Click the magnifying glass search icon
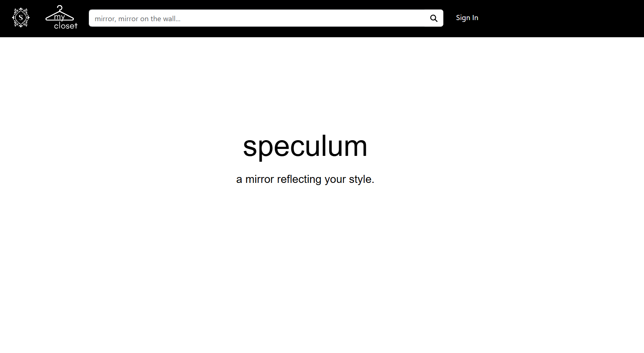The height and width of the screenshot is (353, 644). pyautogui.click(x=433, y=18)
